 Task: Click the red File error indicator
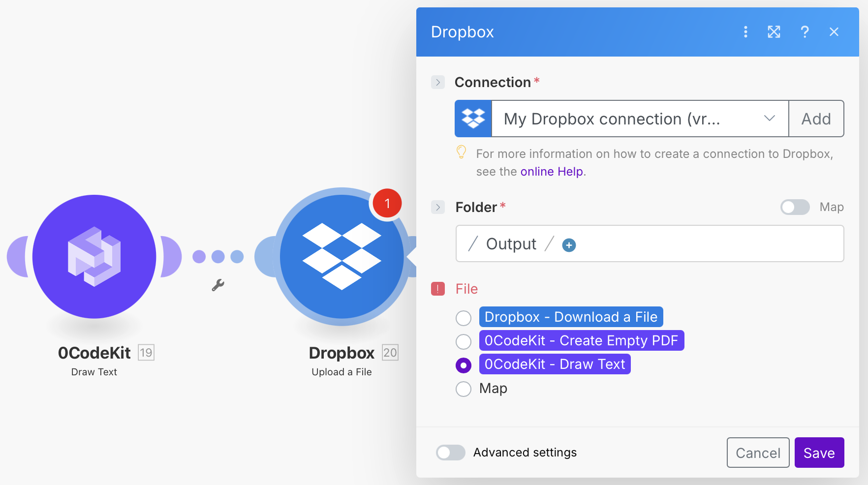coord(438,289)
